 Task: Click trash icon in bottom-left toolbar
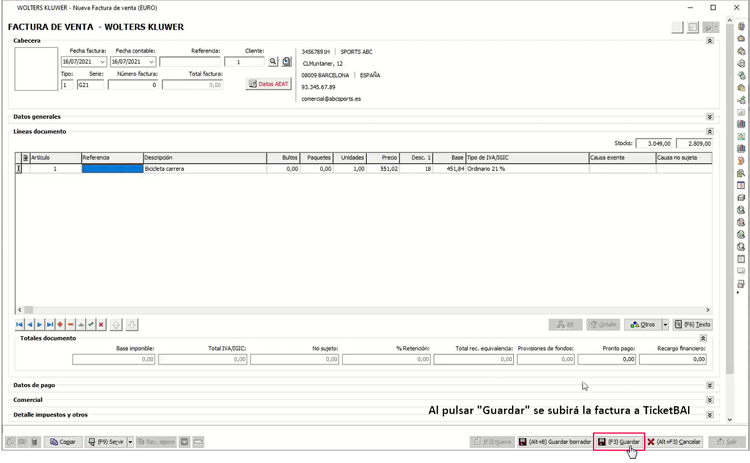click(x=34, y=442)
